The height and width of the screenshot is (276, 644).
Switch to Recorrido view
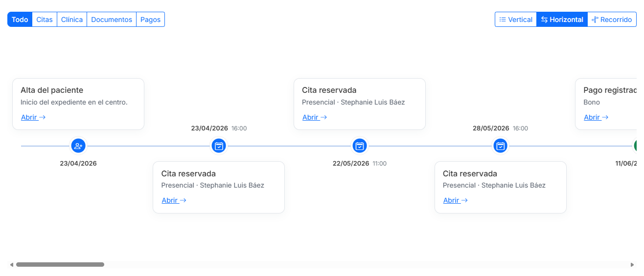612,20
